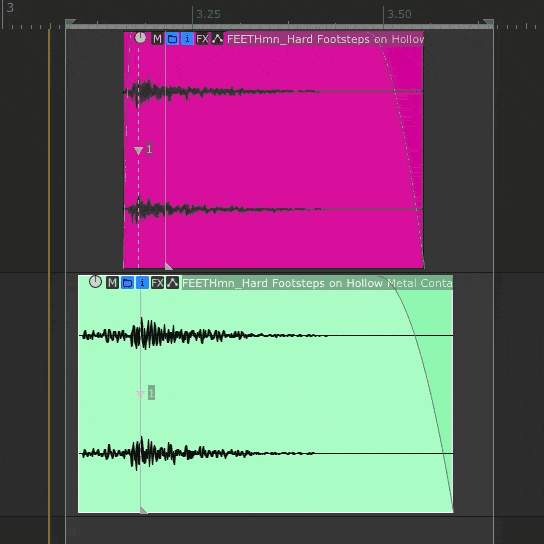
Task: Open the info properties icon on pink item
Action: 187,39
